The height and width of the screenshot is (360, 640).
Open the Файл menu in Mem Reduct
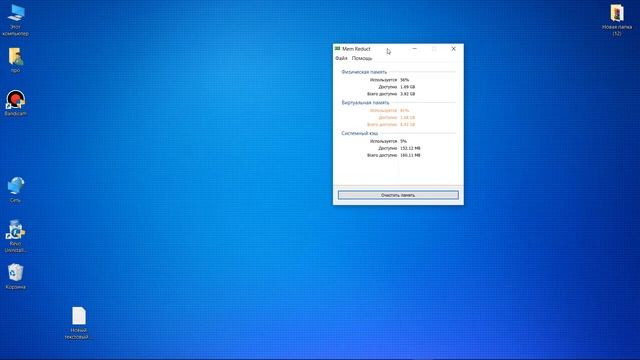[341, 58]
